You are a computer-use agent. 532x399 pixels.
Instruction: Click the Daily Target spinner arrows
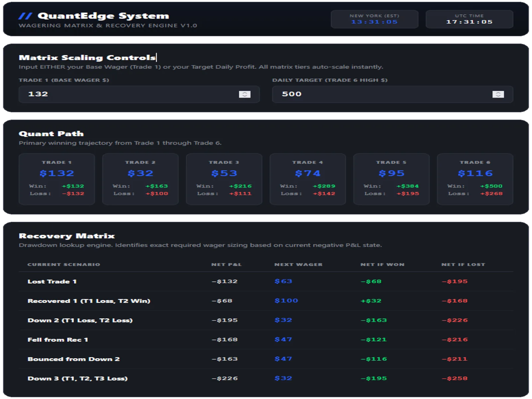point(498,94)
